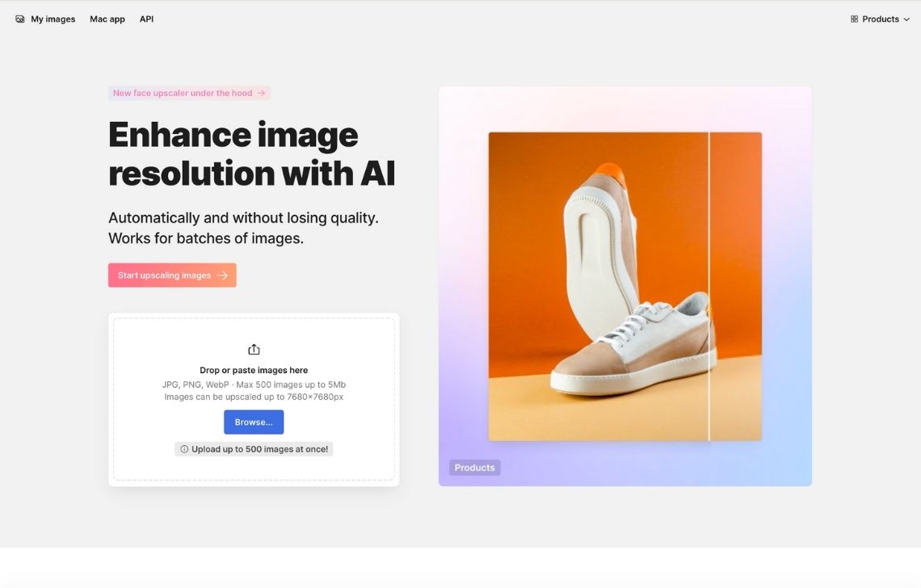Click the arrow icon on Start upscaling button
The height and width of the screenshot is (588, 921).
pos(222,275)
